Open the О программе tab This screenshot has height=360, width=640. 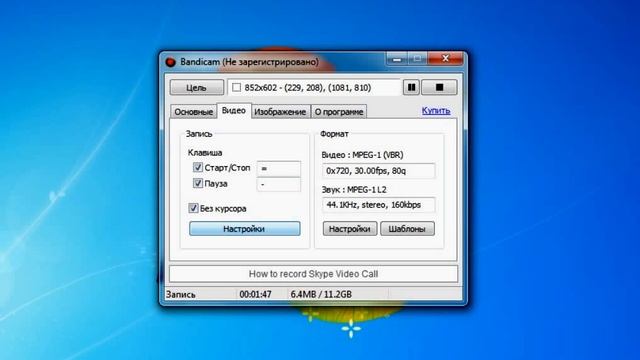(x=339, y=111)
